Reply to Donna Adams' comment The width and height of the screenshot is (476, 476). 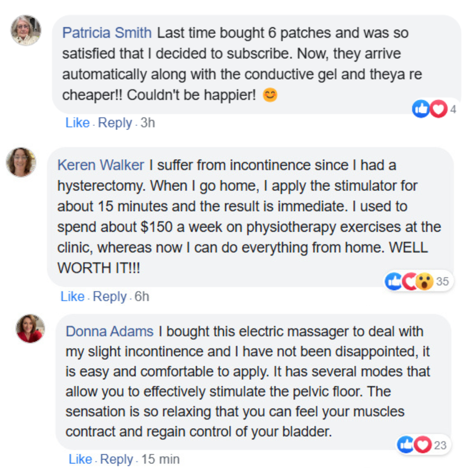(117, 459)
